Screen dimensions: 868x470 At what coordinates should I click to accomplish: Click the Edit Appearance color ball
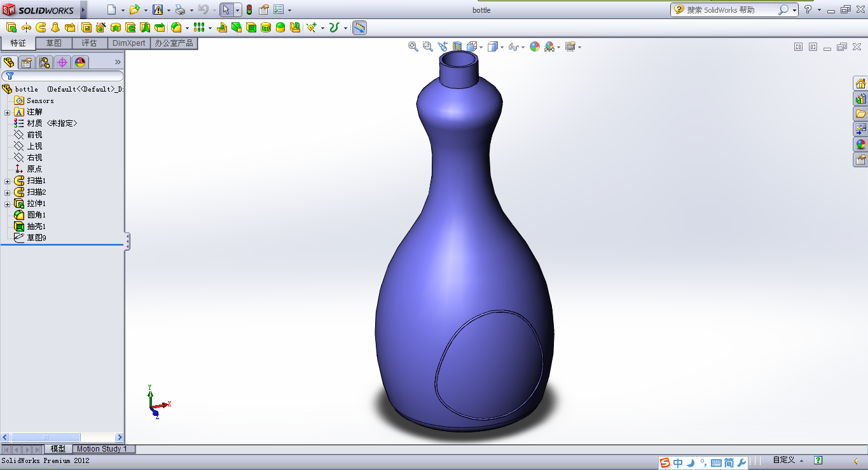pos(535,46)
